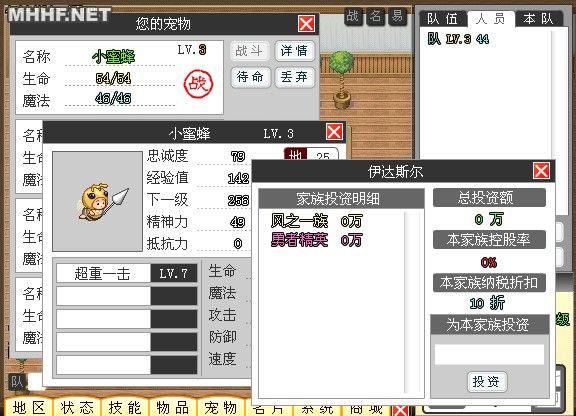Click the 易 icon above the map
Image resolution: width=576 pixels, height=416 pixels.
point(398,16)
